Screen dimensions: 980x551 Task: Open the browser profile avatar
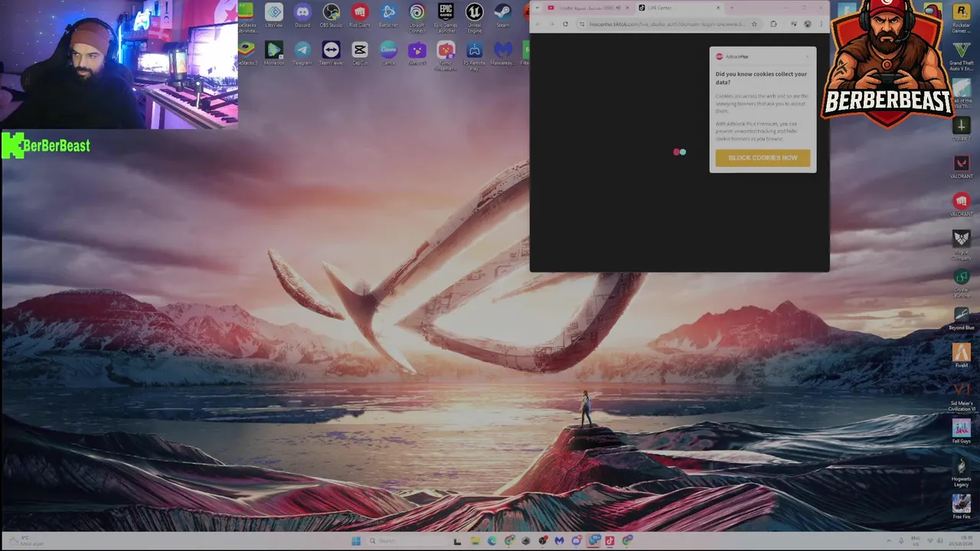(808, 24)
